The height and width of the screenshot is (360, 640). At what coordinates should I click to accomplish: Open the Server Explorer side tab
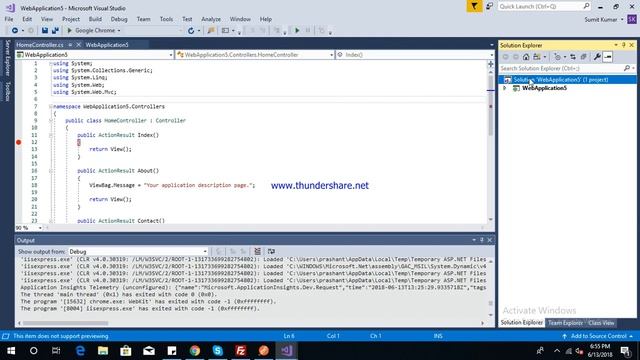(x=7, y=58)
